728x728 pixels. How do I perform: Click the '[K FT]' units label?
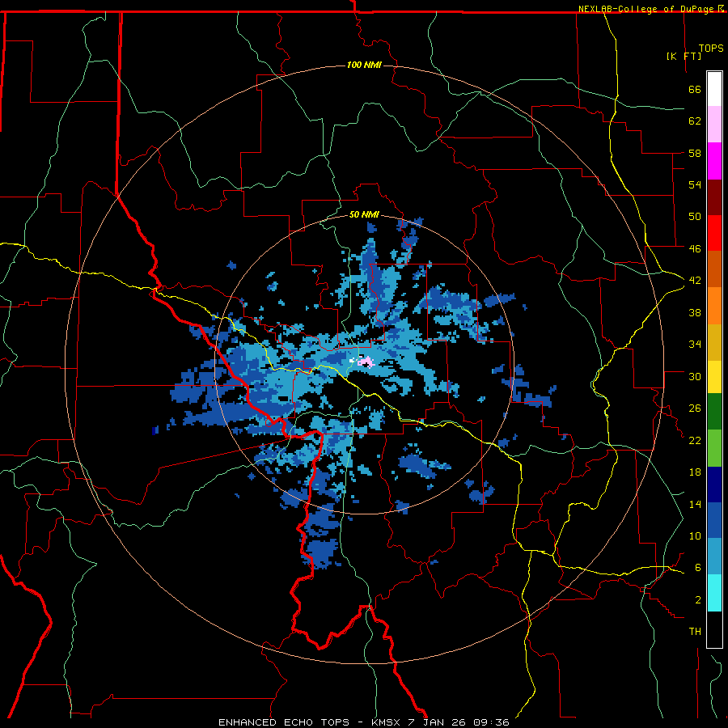pos(684,56)
